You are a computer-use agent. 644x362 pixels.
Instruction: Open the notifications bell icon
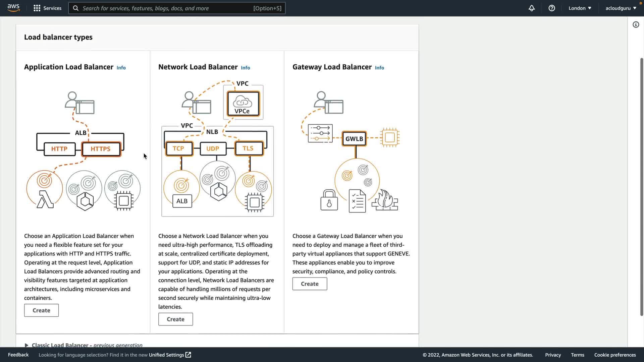(532, 8)
